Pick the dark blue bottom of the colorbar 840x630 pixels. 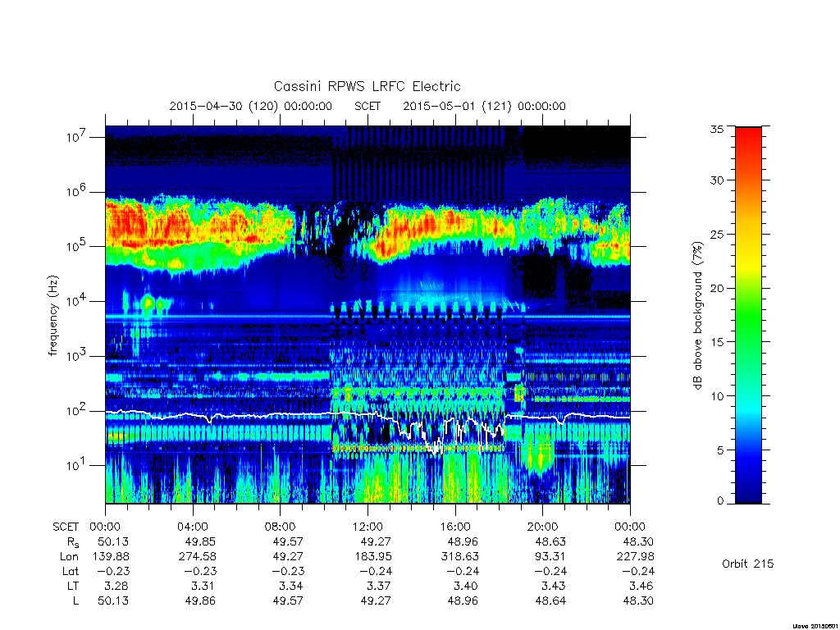(748, 495)
